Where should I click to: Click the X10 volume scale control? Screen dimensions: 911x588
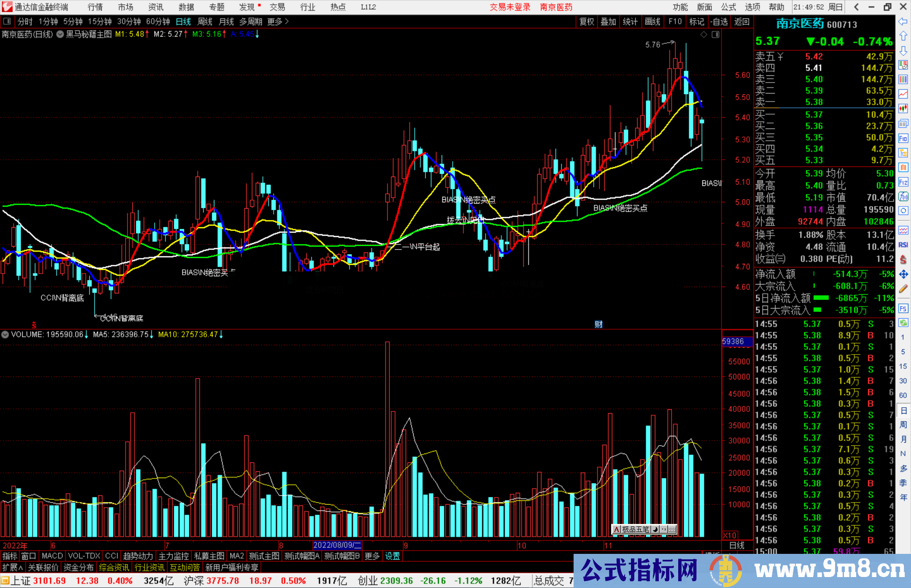coord(730,535)
